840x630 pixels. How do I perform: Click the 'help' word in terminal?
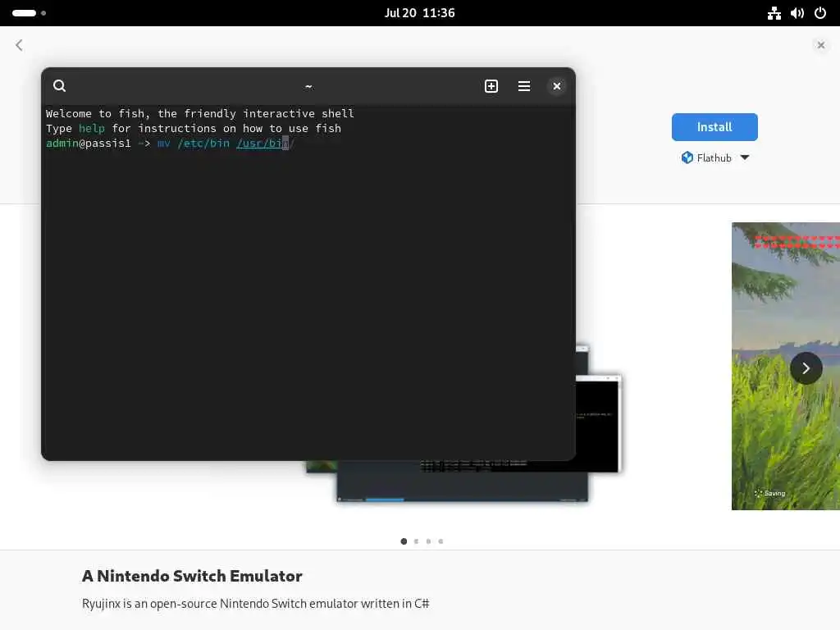click(92, 129)
